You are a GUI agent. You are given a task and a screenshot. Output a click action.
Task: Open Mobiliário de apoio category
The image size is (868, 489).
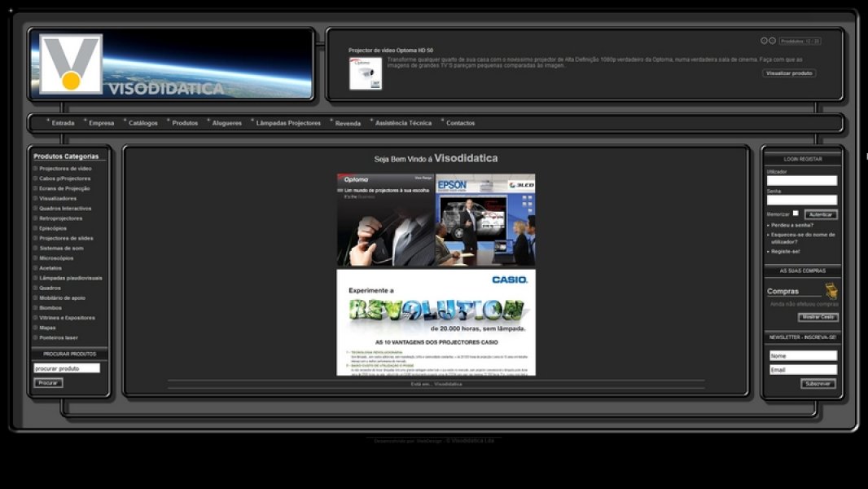click(x=62, y=298)
